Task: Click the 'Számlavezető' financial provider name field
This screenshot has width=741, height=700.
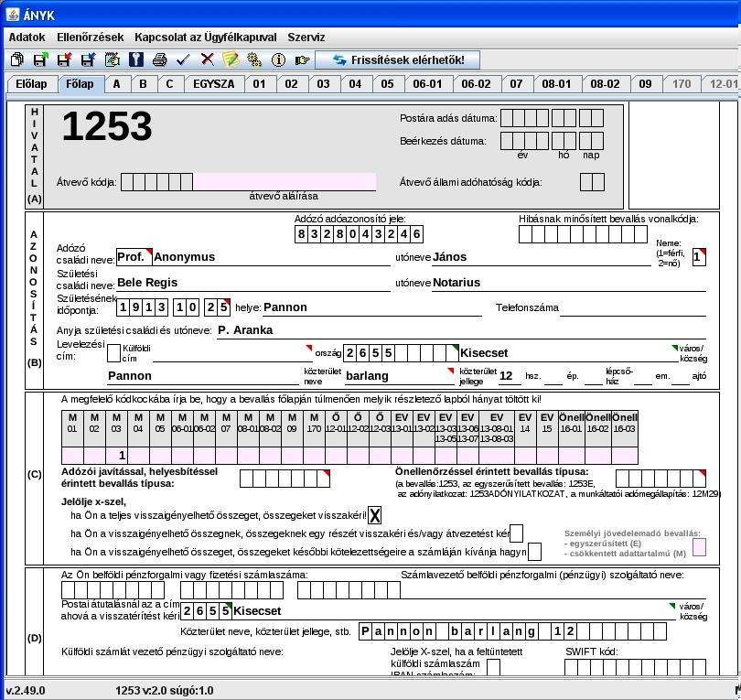Action: pos(552,590)
